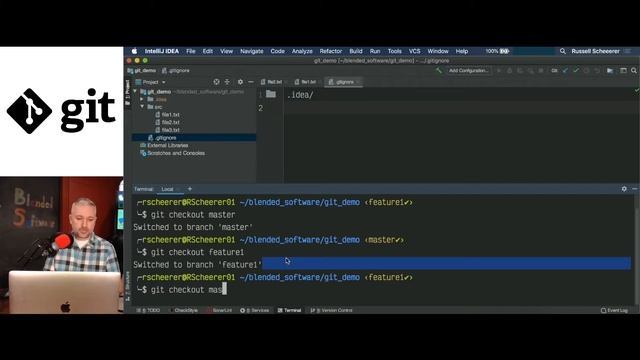Collapse the git_demo root folder
The image size is (640, 360).
(135, 91)
